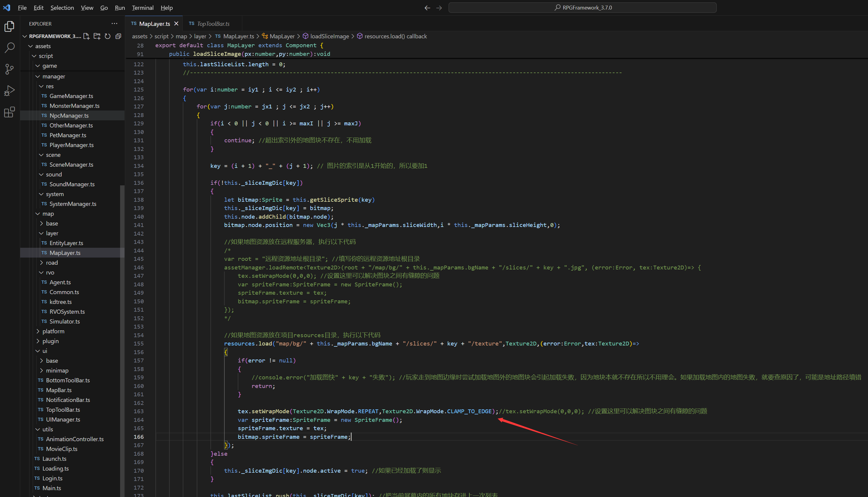Image resolution: width=868 pixels, height=497 pixels.
Task: Switch to the TopToolBar.ts tab
Action: (213, 23)
